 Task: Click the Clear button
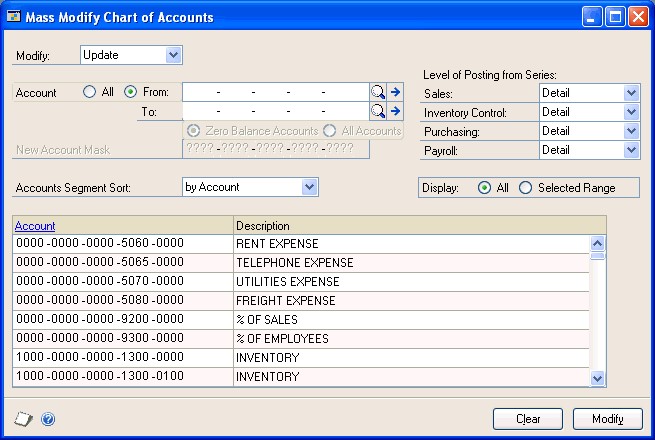pos(528,419)
